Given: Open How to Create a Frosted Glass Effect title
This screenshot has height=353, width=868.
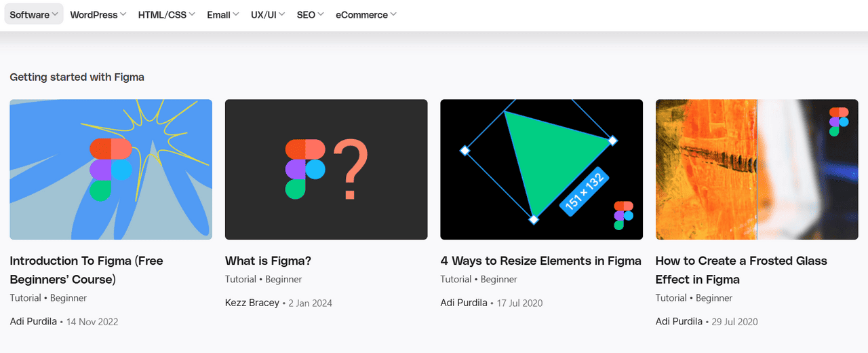Looking at the screenshot, I should click(741, 270).
